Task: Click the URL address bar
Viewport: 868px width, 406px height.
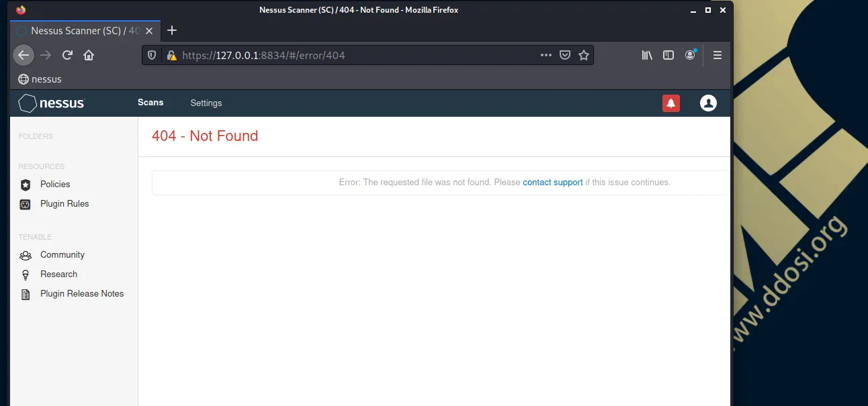Action: point(349,56)
